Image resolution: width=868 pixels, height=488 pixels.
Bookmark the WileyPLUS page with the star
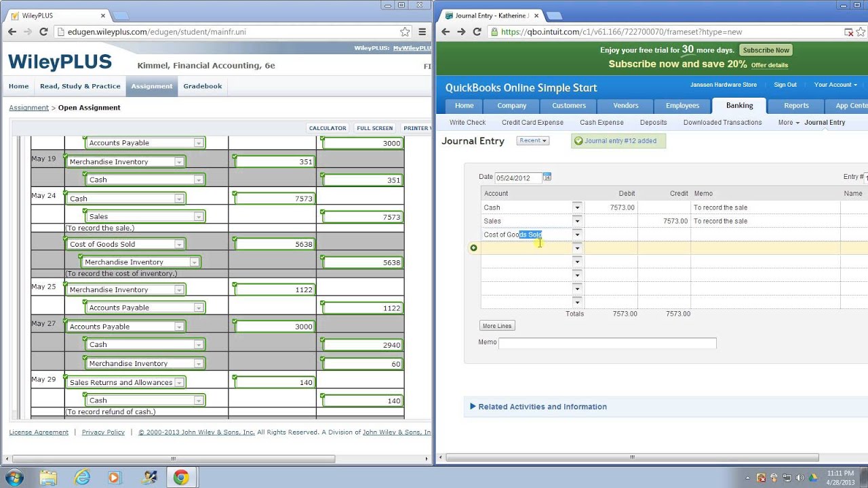(405, 32)
